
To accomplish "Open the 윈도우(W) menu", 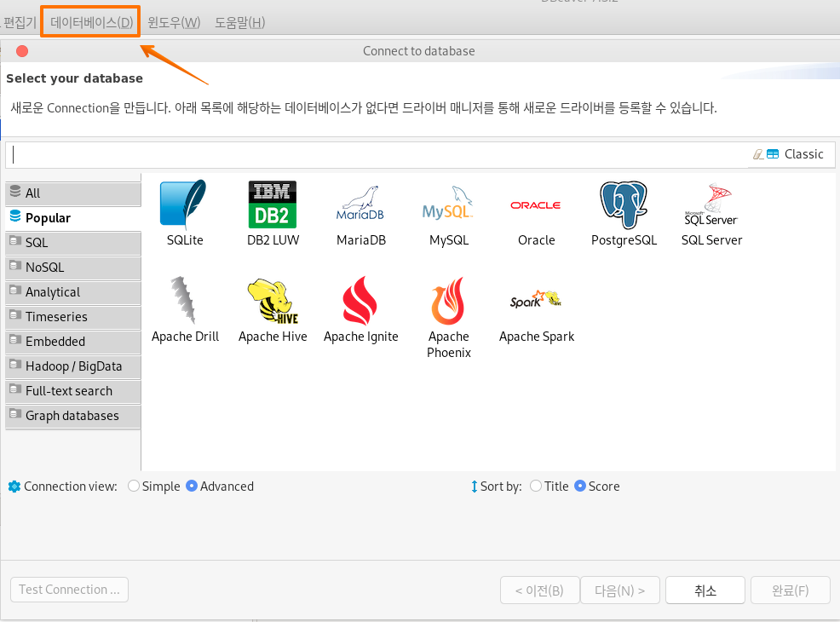I will point(174,22).
